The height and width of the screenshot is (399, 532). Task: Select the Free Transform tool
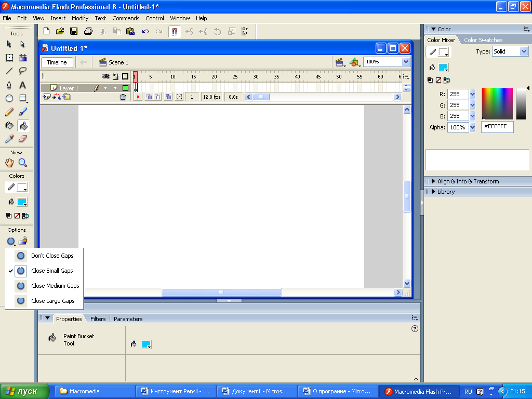tap(9, 58)
